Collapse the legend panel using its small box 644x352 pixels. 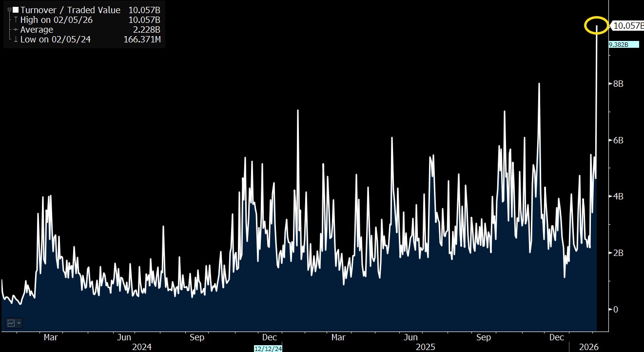click(9, 9)
